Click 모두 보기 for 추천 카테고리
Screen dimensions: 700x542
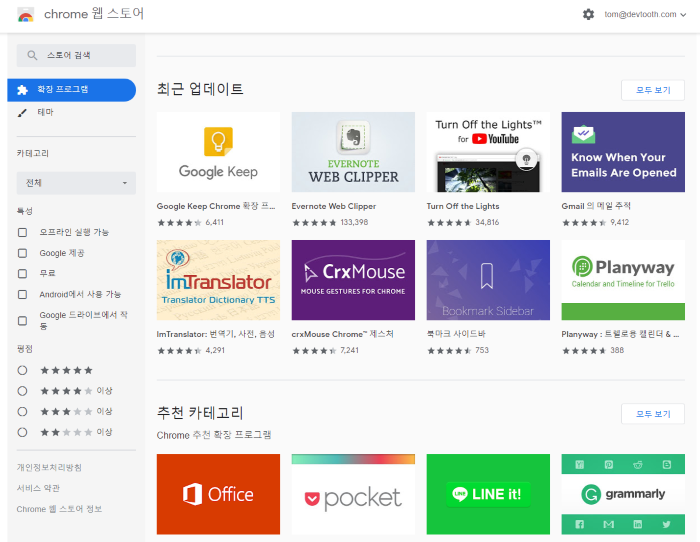pyautogui.click(x=653, y=414)
